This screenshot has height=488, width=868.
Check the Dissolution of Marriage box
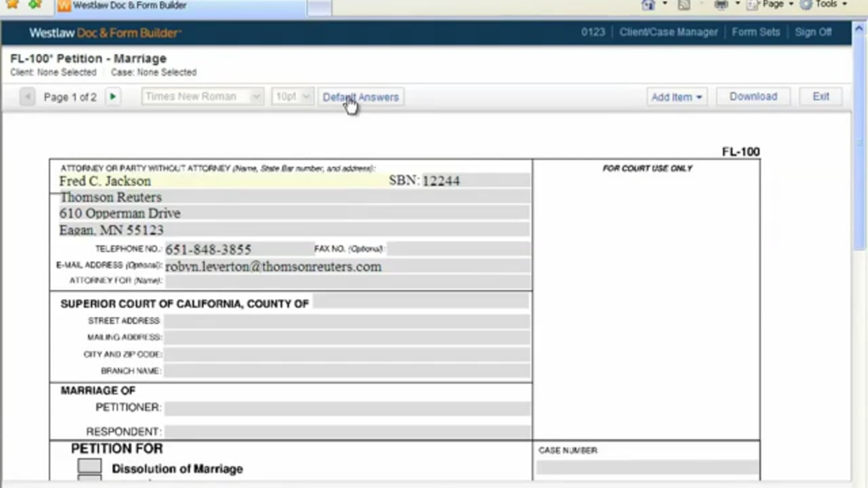[x=89, y=466]
